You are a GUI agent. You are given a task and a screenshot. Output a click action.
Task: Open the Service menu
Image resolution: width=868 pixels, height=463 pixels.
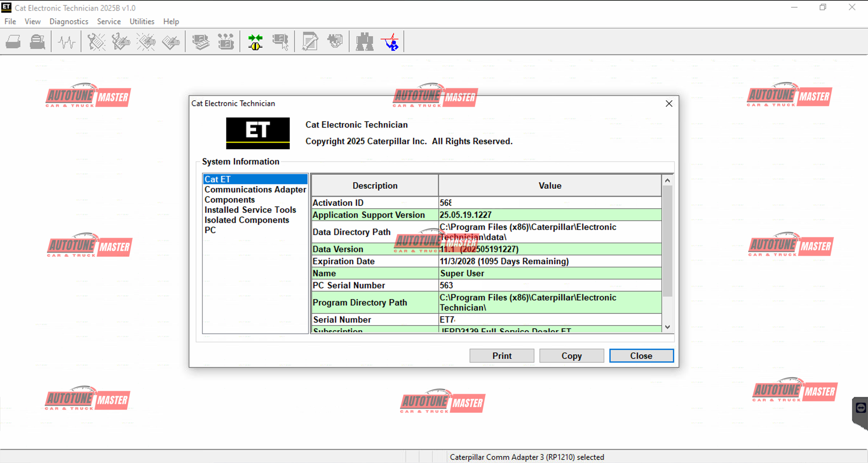coord(109,21)
